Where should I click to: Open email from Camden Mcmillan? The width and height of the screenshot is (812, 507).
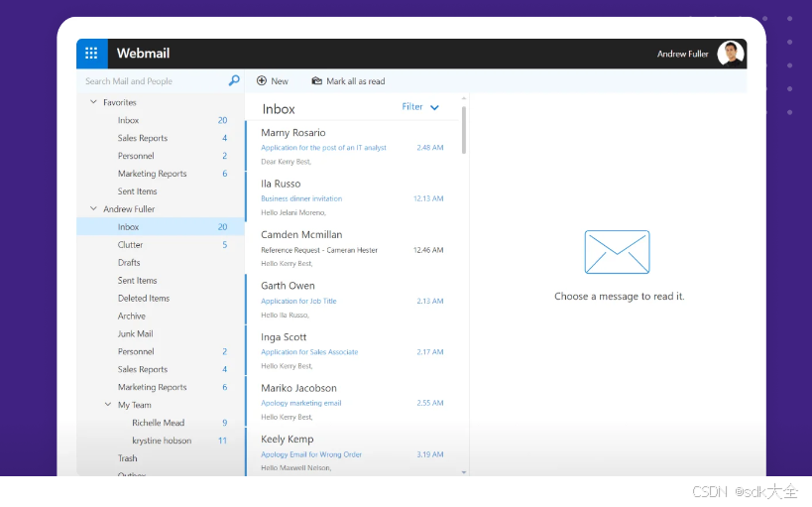(x=352, y=248)
